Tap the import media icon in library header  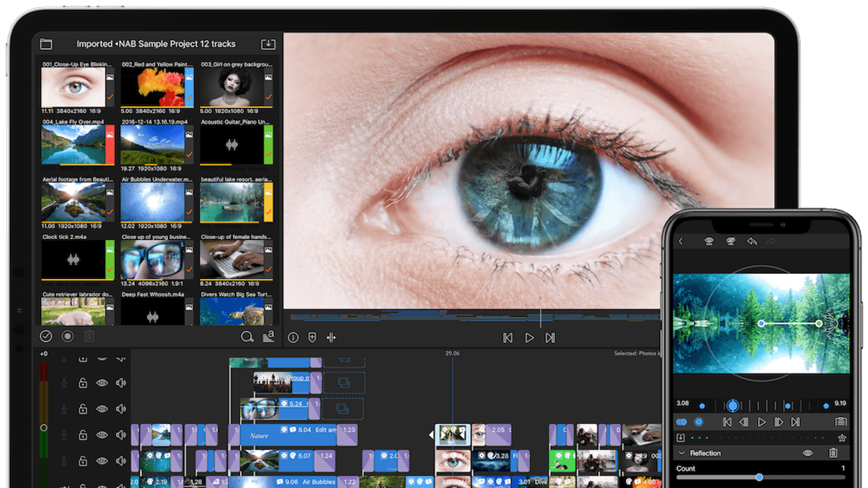(x=268, y=44)
